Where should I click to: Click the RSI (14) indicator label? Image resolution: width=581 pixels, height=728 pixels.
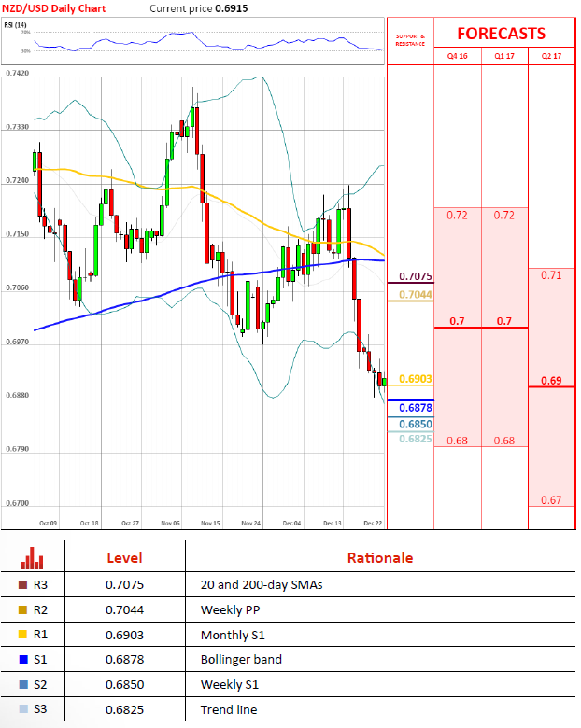[x=15, y=24]
